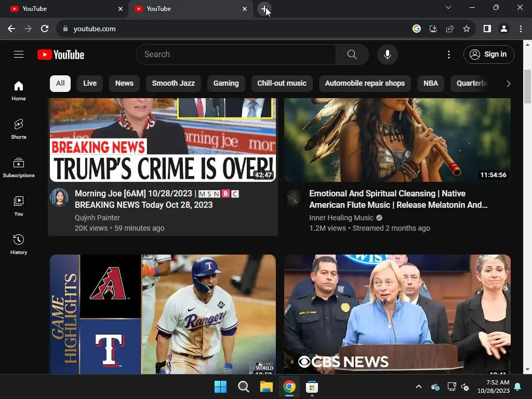The width and height of the screenshot is (532, 399).
Task: Select Automobile repair shops chip
Action: pos(365,84)
